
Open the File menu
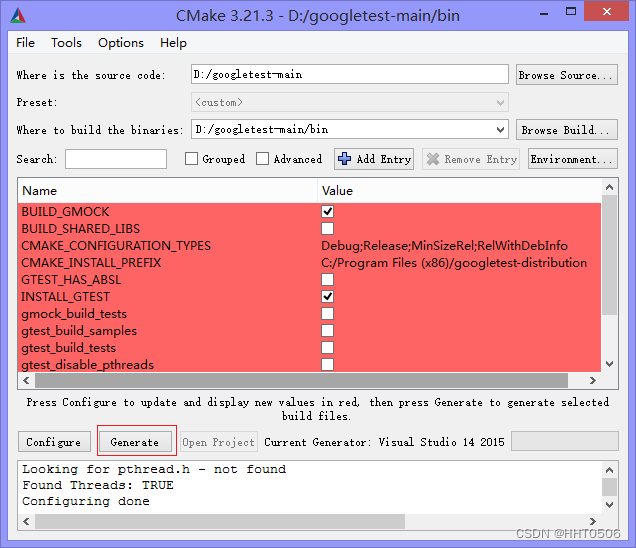point(25,43)
